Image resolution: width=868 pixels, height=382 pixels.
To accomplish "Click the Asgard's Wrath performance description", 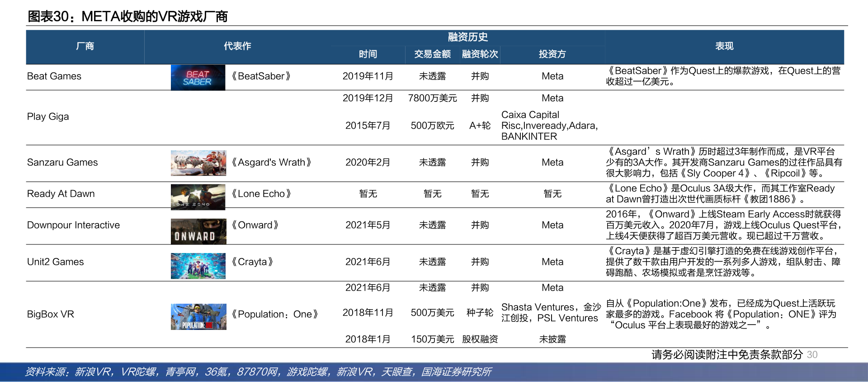I will [x=724, y=162].
